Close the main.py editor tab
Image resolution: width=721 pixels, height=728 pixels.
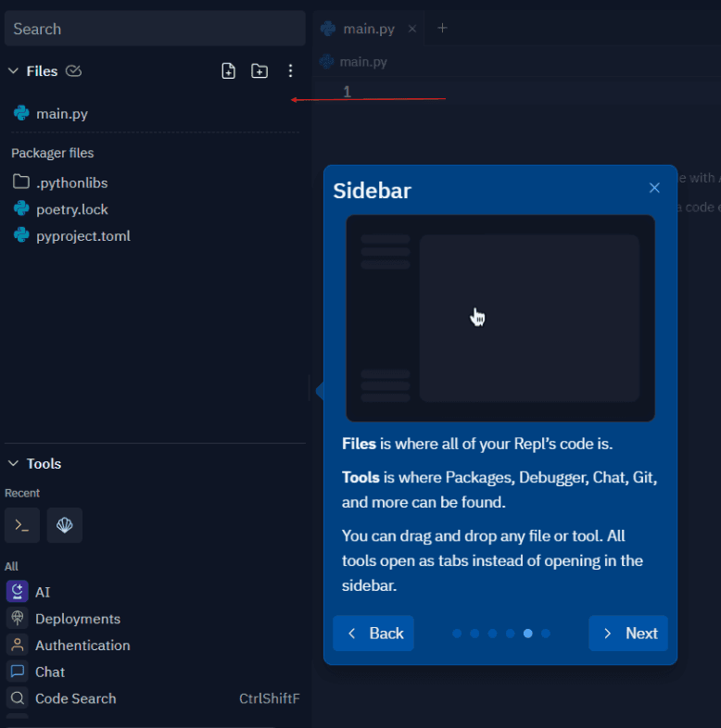tap(412, 29)
